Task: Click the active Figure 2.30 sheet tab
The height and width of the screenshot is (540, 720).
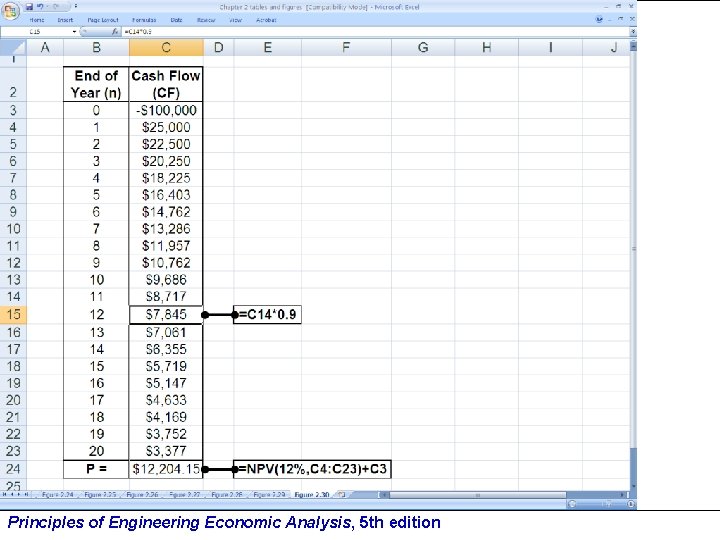Action: pyautogui.click(x=312, y=495)
